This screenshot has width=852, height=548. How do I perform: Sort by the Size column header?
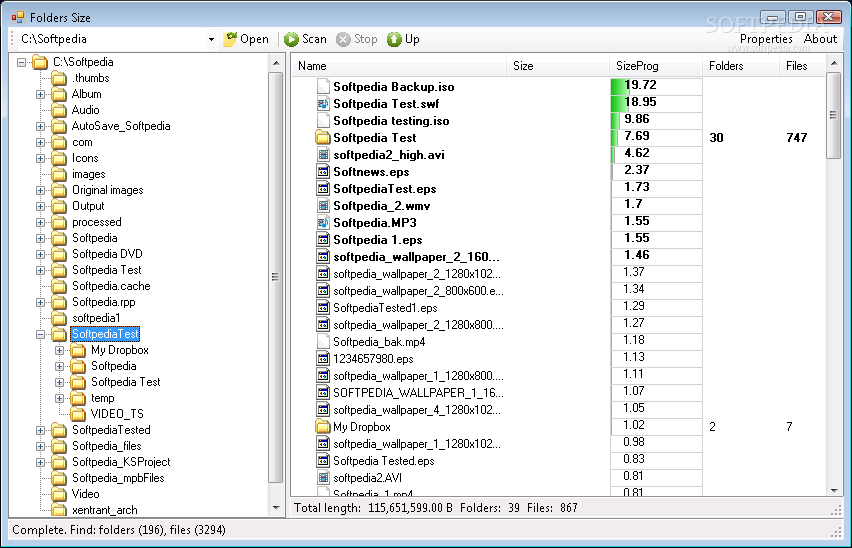coord(558,66)
